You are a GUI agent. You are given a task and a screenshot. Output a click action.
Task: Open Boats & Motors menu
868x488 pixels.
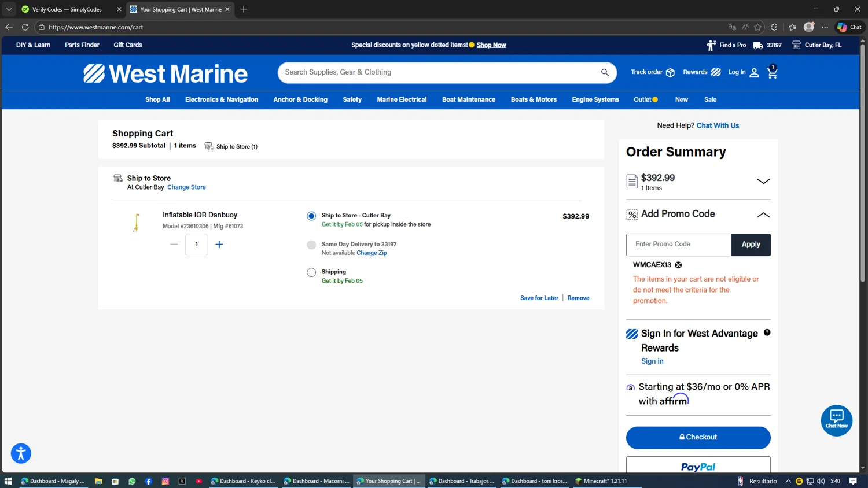click(534, 99)
